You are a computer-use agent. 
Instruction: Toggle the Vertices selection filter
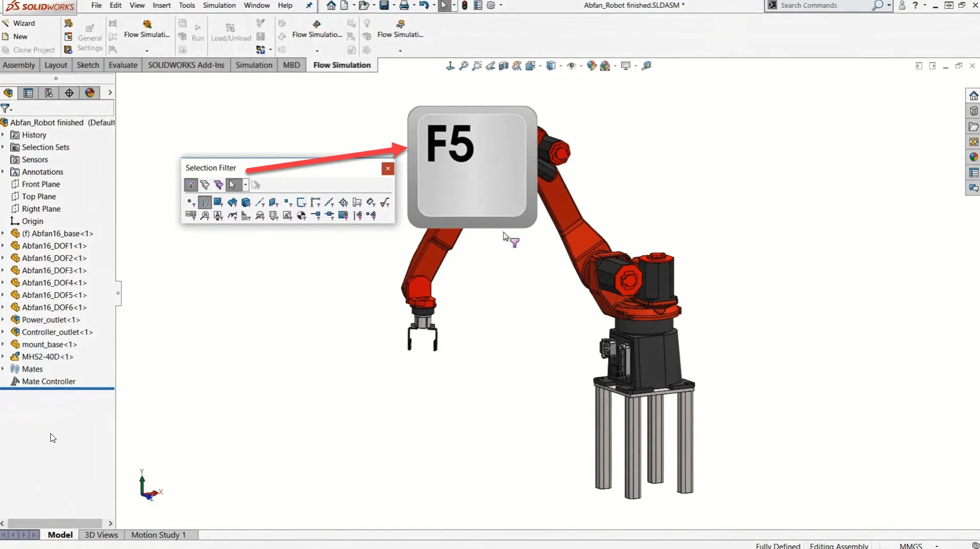pos(191,202)
